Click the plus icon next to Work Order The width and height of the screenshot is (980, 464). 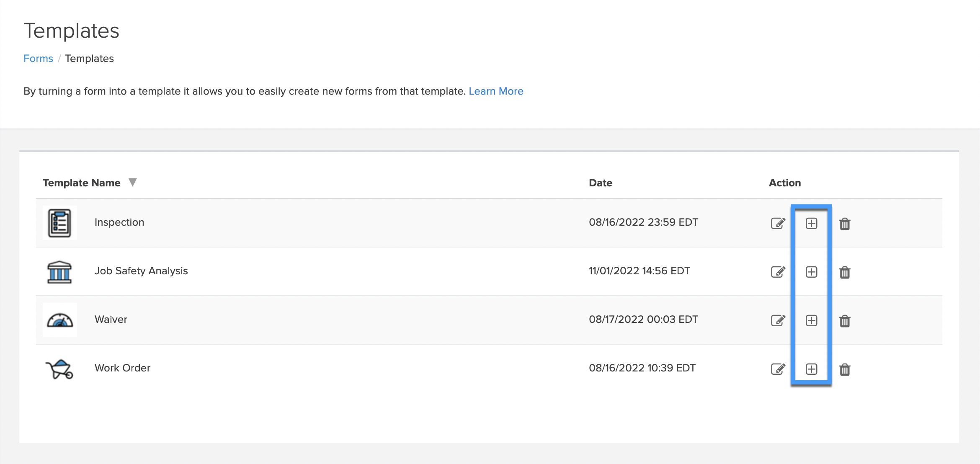click(x=812, y=369)
